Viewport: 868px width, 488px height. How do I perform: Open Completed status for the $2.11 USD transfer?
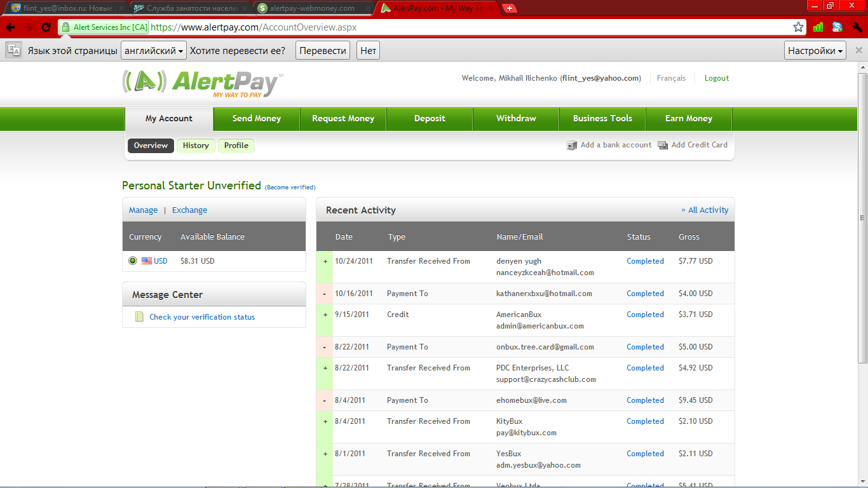point(645,454)
